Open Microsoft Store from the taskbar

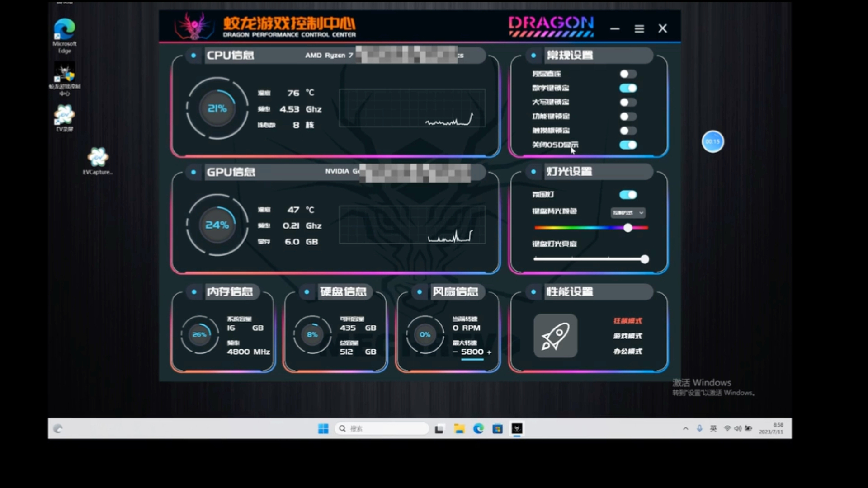(498, 428)
